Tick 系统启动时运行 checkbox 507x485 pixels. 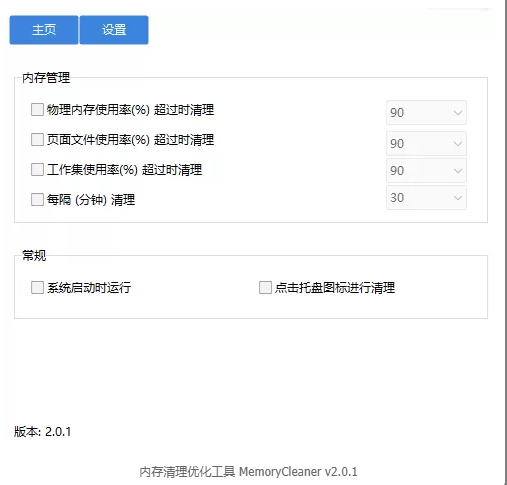[x=37, y=287]
